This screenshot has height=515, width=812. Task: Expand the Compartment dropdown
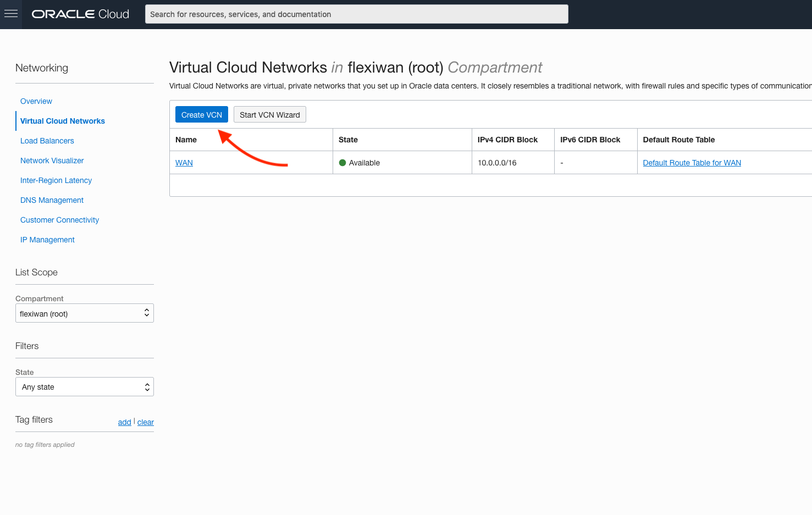[85, 313]
